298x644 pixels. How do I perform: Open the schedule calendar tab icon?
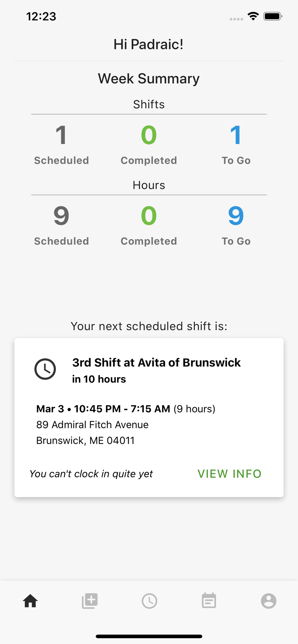[209, 601]
